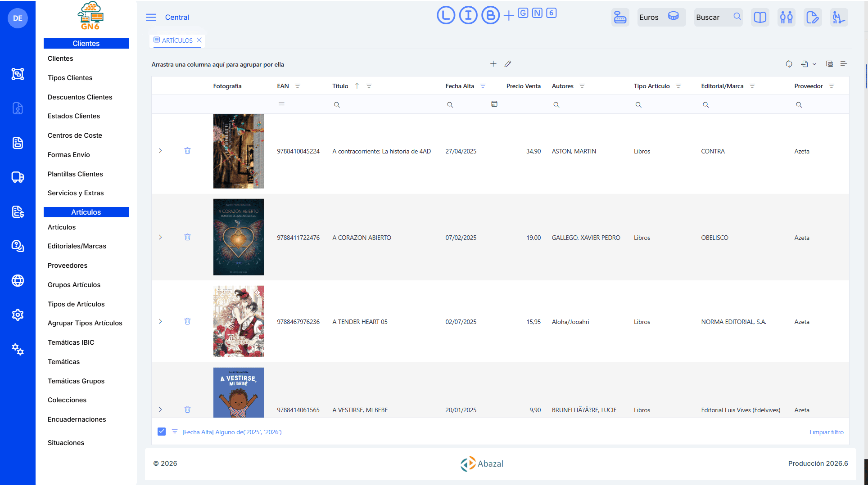Click the lines menu icon at grid right
This screenshot has height=486, width=868.
[x=844, y=64]
